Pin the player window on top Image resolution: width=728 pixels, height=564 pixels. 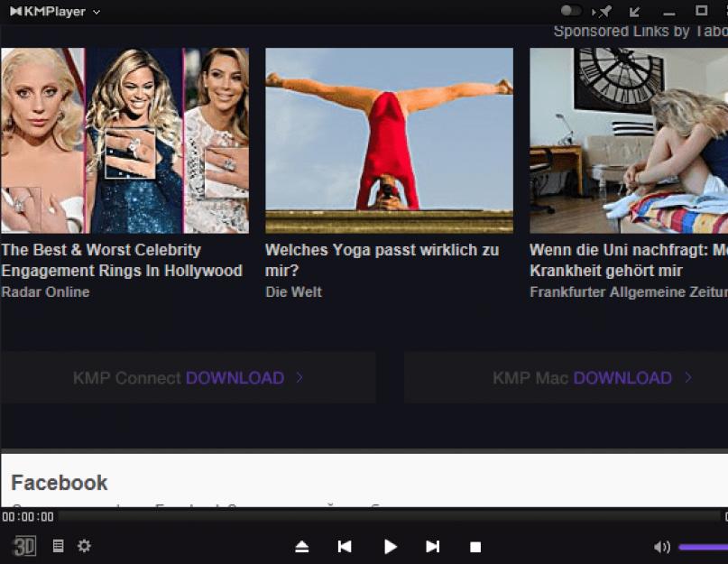[603, 12]
